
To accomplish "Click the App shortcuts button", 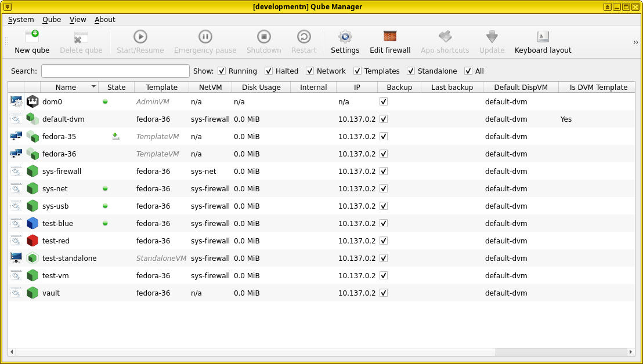I will [x=445, y=41].
